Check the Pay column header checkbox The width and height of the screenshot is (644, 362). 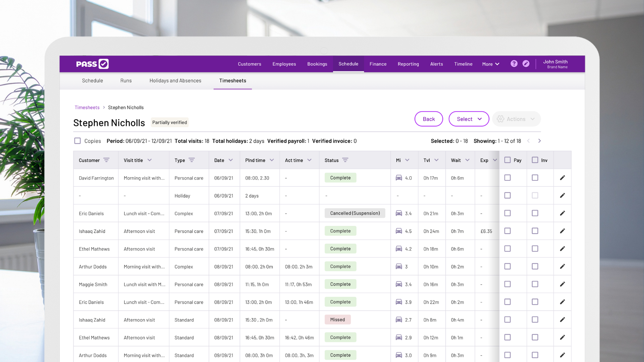[507, 160]
